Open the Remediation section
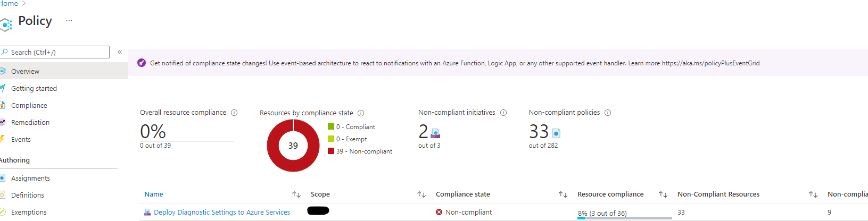 (30, 122)
